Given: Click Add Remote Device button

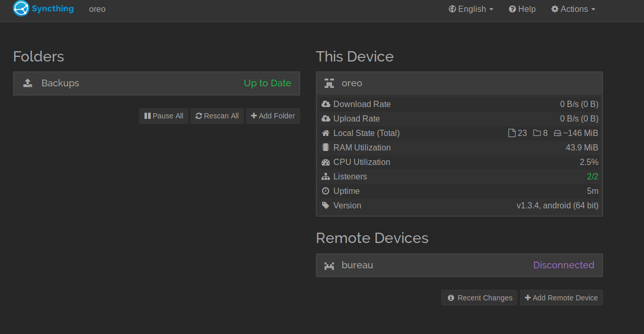Looking at the screenshot, I should click(561, 298).
